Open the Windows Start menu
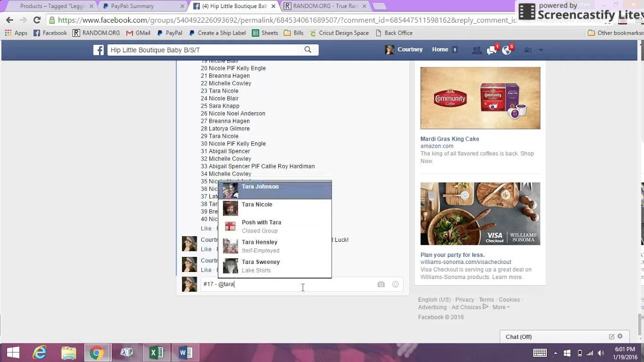 coord(13,352)
